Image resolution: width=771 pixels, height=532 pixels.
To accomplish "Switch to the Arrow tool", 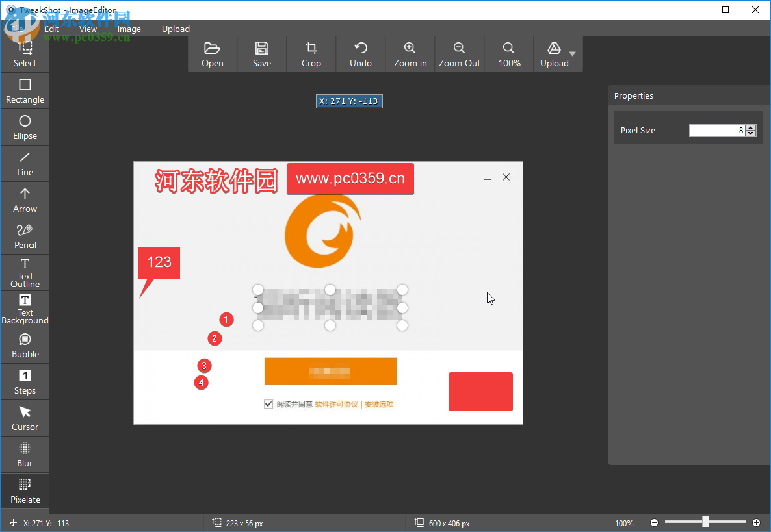I will coord(25,200).
